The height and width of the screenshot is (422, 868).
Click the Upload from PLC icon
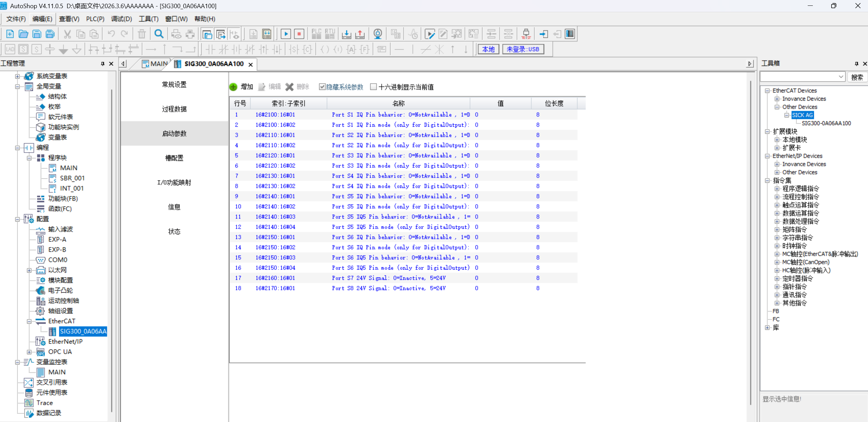(360, 34)
